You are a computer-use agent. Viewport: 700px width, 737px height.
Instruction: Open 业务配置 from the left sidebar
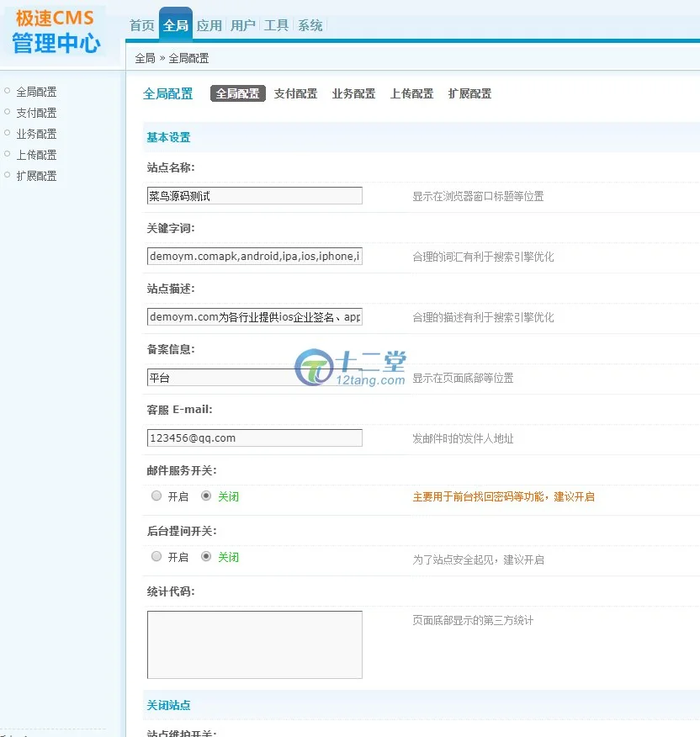tap(36, 134)
